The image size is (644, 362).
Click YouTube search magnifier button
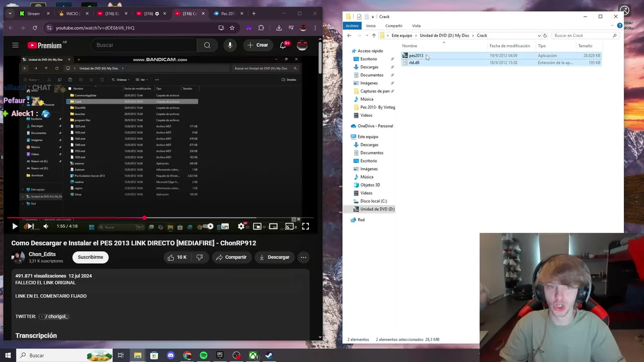click(207, 45)
